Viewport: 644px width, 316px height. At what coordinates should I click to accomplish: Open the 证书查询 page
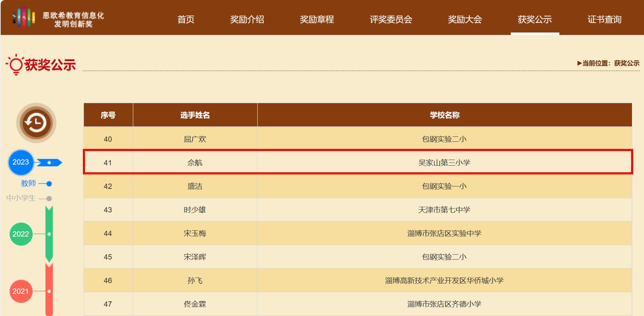pyautogui.click(x=604, y=19)
